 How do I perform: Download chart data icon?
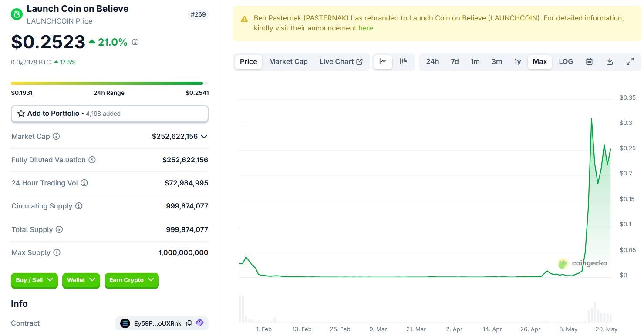(x=610, y=61)
